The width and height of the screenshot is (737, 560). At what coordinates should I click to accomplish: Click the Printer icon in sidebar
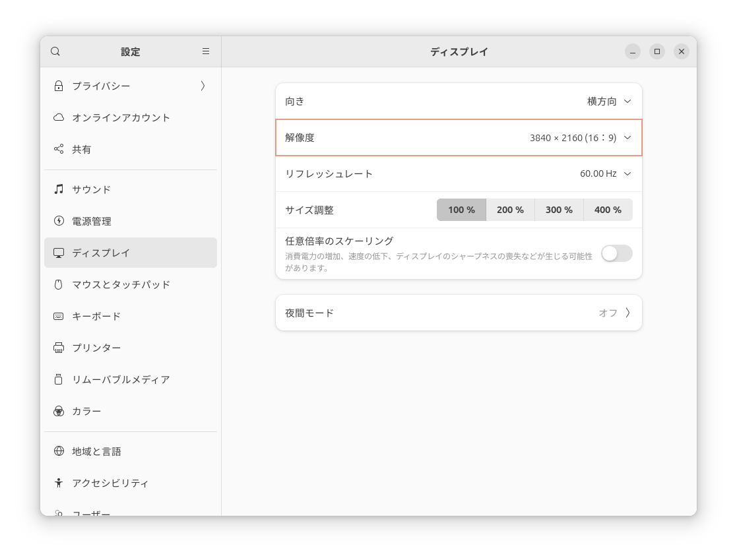tap(59, 348)
